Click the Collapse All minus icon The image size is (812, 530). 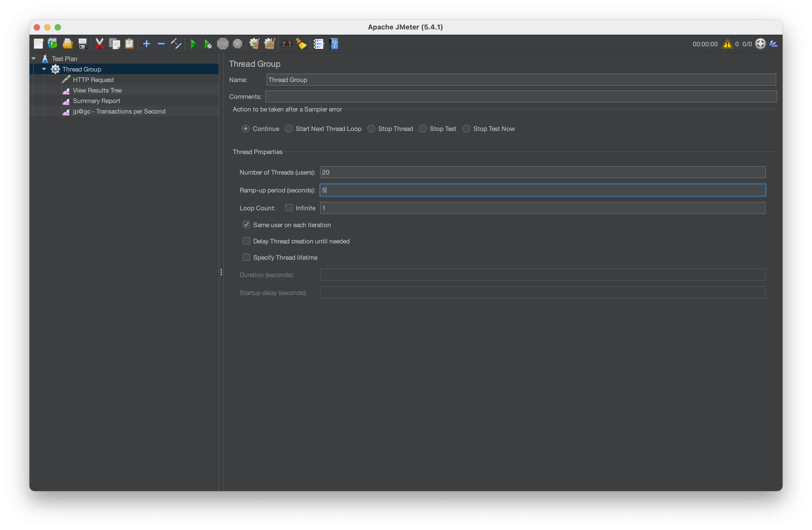tap(161, 44)
